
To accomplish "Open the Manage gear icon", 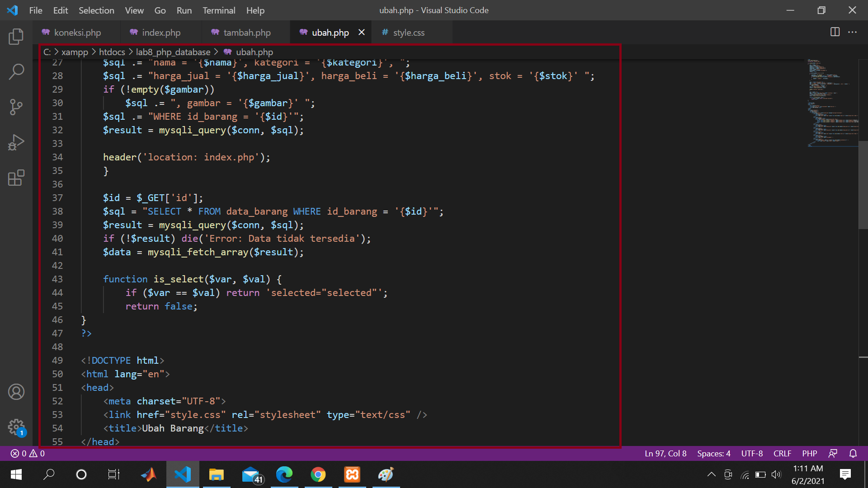I will (16, 427).
